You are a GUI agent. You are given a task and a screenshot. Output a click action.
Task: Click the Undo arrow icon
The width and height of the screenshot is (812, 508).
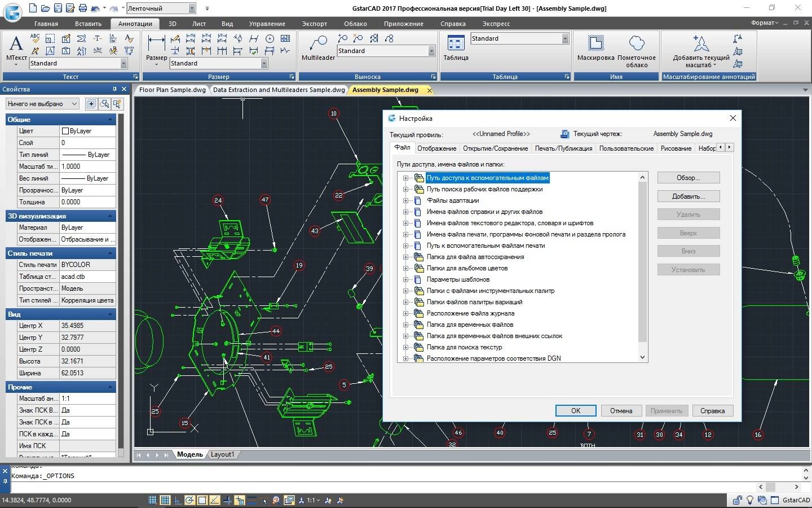(x=95, y=8)
